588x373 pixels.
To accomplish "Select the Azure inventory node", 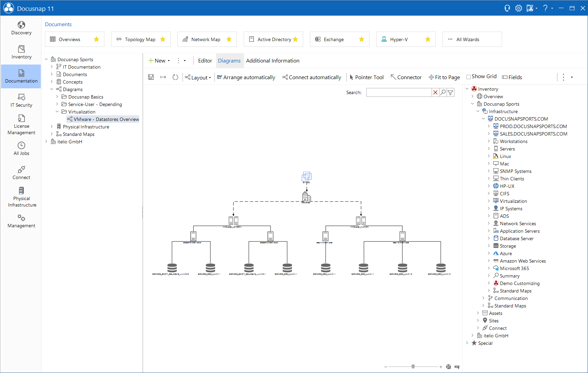I will (x=502, y=253).
